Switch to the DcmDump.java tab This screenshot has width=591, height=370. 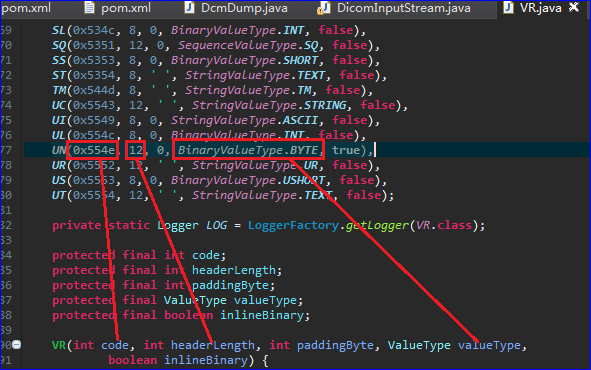(244, 8)
